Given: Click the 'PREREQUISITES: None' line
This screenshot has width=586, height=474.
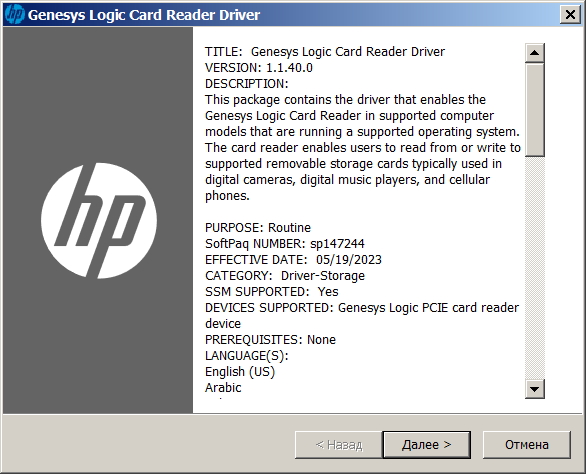Looking at the screenshot, I should [270, 340].
